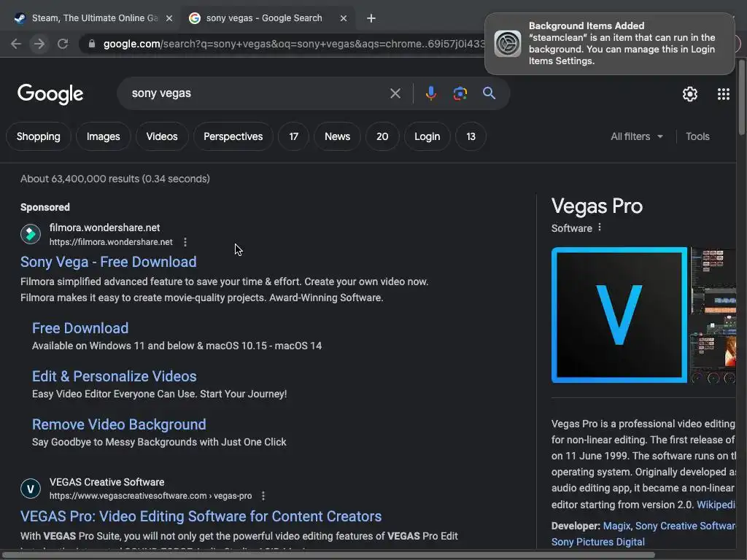Filter results by Perspectives
747x560 pixels.
coord(233,136)
